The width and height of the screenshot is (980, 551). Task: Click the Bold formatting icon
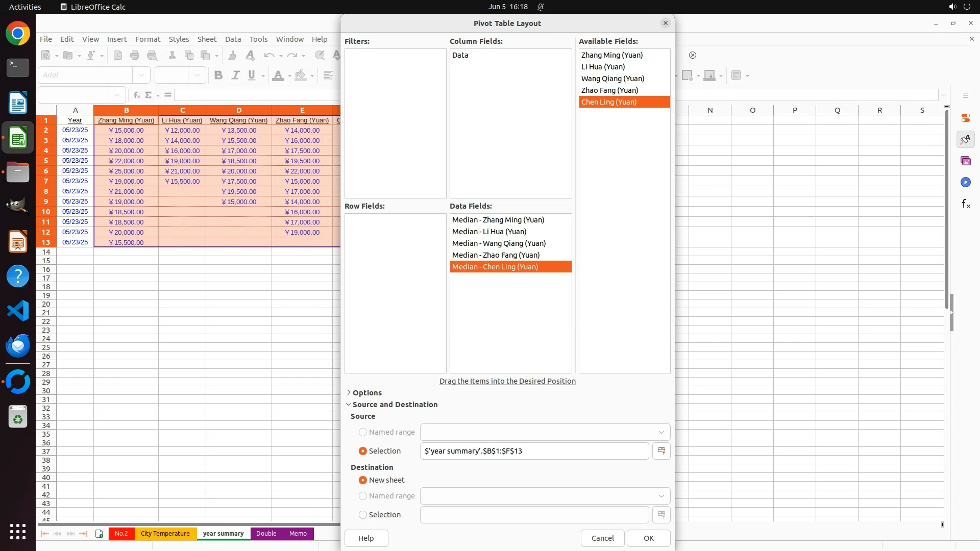tap(218, 76)
